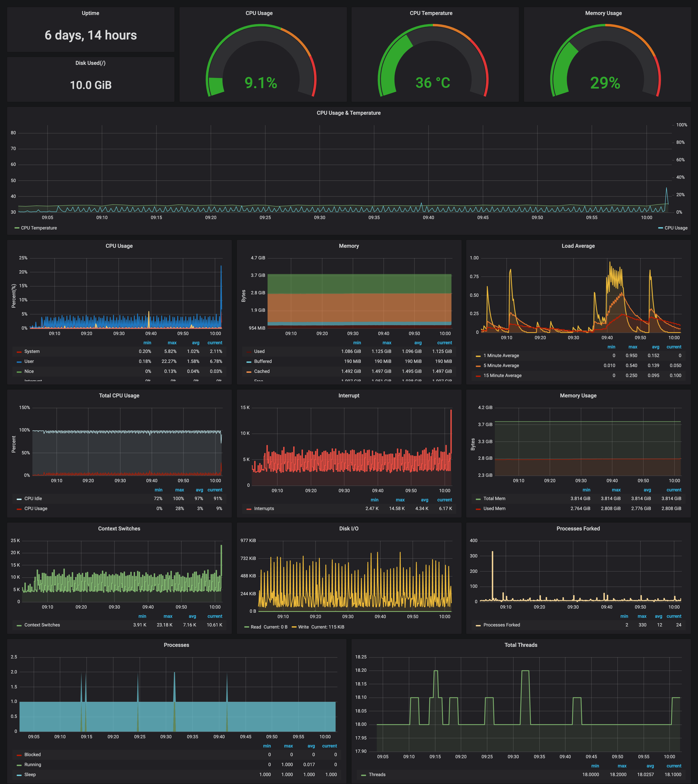Open the Total Threads panel title menu

(520, 645)
